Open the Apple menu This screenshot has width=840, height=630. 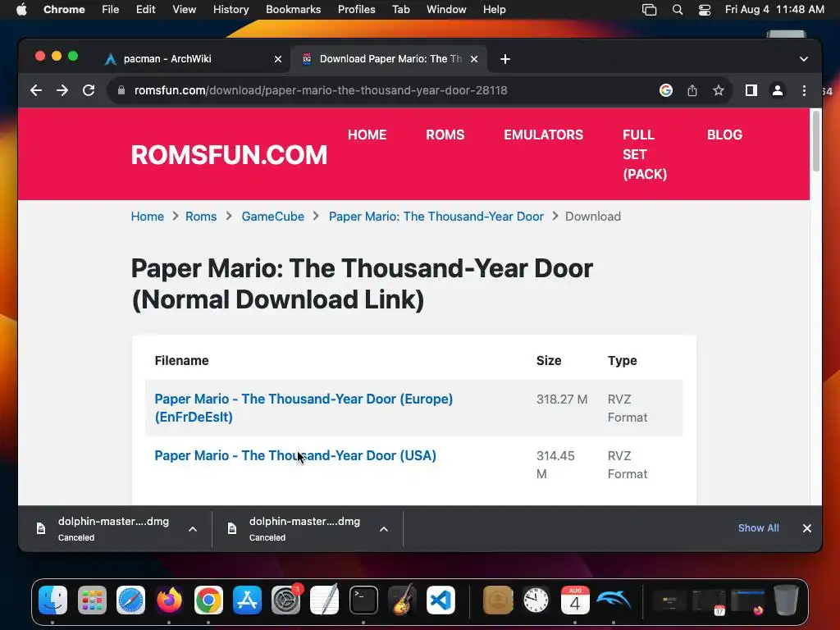tap(21, 10)
